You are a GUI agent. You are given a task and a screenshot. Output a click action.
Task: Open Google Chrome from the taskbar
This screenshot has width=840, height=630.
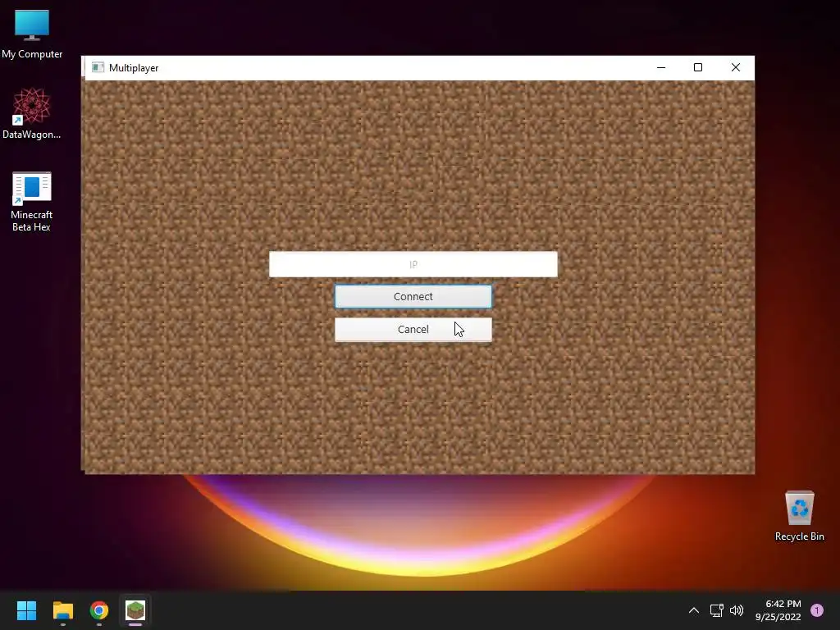click(99, 610)
